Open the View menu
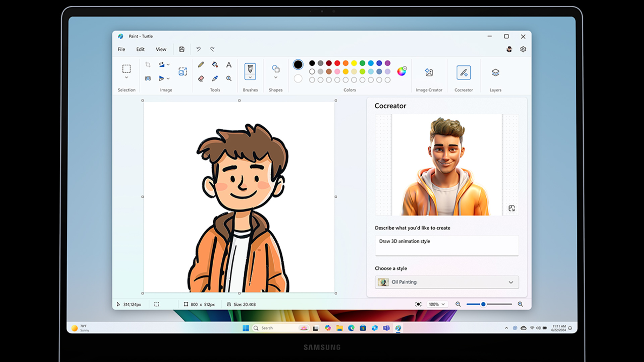Screen dimensions: 644x362 [161, 49]
